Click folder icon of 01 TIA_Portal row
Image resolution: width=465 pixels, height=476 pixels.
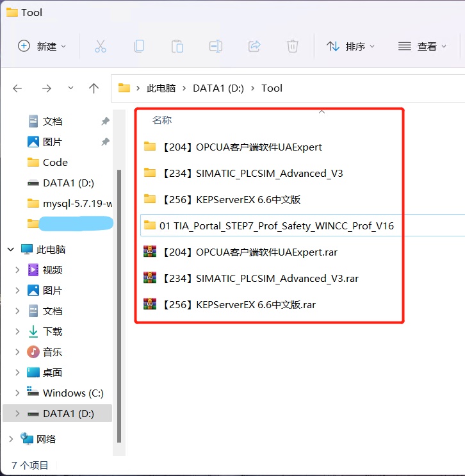[150, 225]
